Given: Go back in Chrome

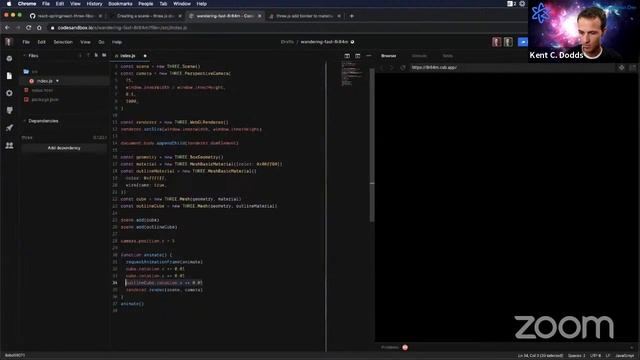Looking at the screenshot, I should (x=7, y=28).
